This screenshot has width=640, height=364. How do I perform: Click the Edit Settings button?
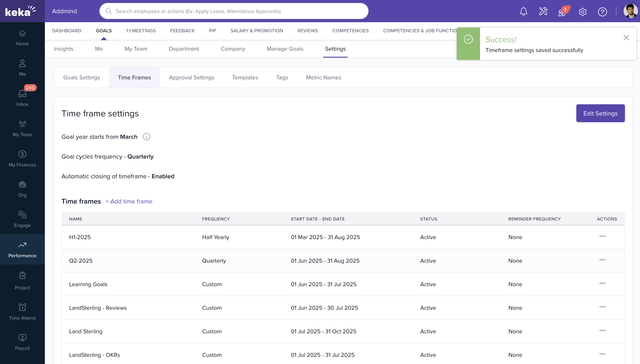(x=600, y=113)
